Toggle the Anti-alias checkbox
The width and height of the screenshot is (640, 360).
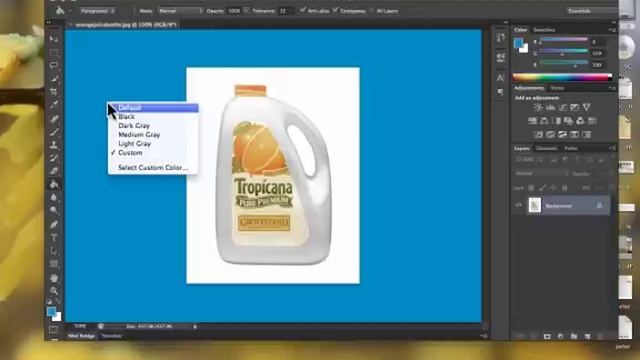pyautogui.click(x=303, y=10)
